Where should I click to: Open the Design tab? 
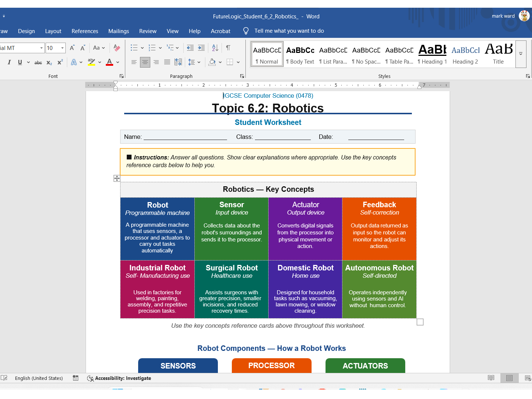(26, 31)
